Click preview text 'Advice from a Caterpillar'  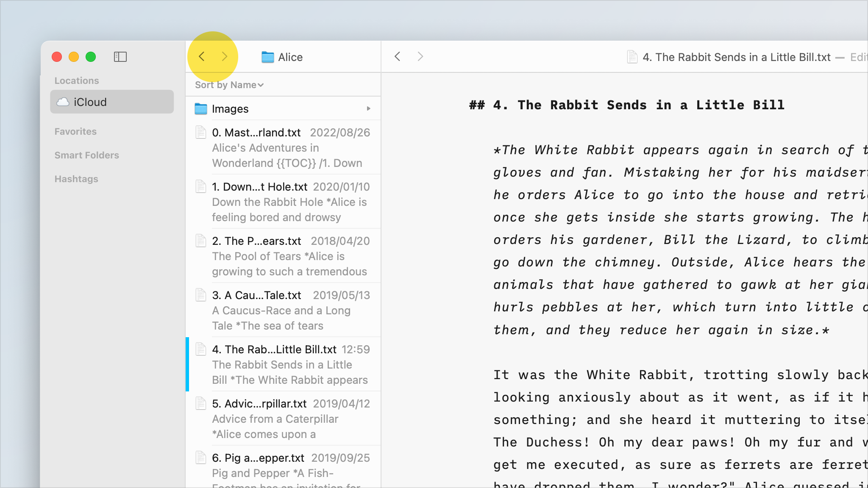275,419
